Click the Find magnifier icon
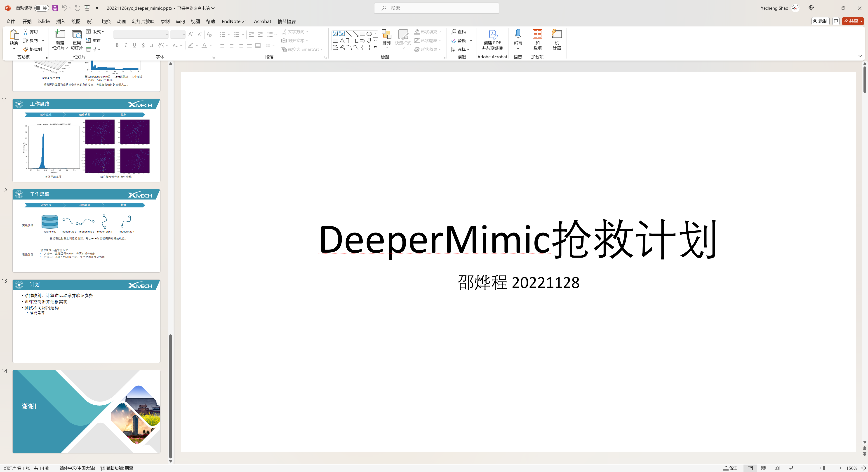 [x=454, y=32]
